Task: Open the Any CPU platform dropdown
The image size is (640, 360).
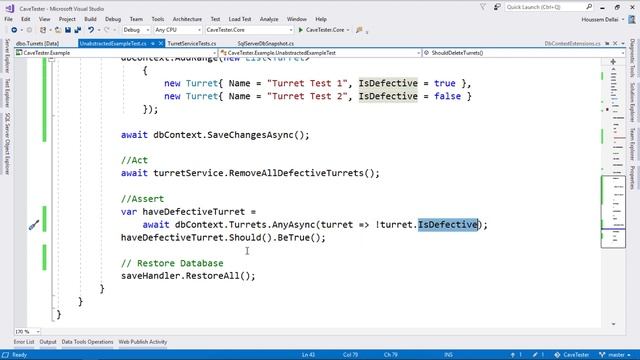Action: click(178, 30)
